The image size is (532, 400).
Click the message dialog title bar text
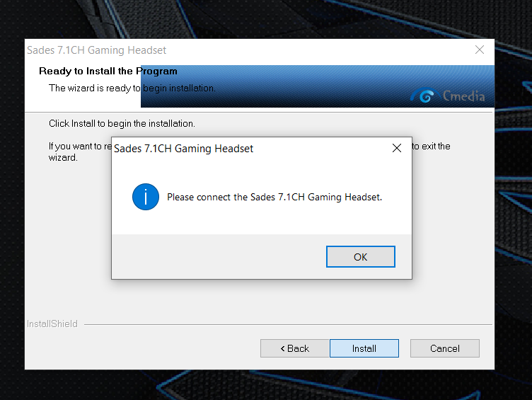183,149
